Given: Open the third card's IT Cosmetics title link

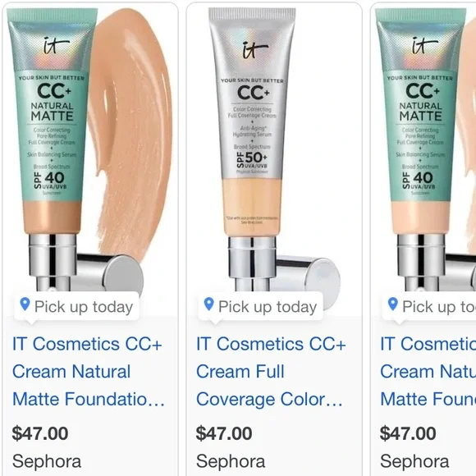Looking at the screenshot, I should (428, 372).
